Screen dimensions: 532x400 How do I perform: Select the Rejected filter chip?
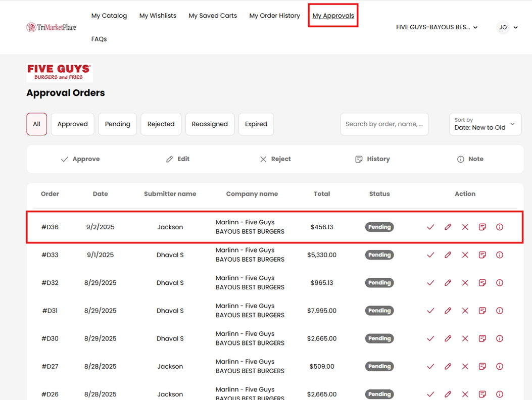tap(161, 124)
